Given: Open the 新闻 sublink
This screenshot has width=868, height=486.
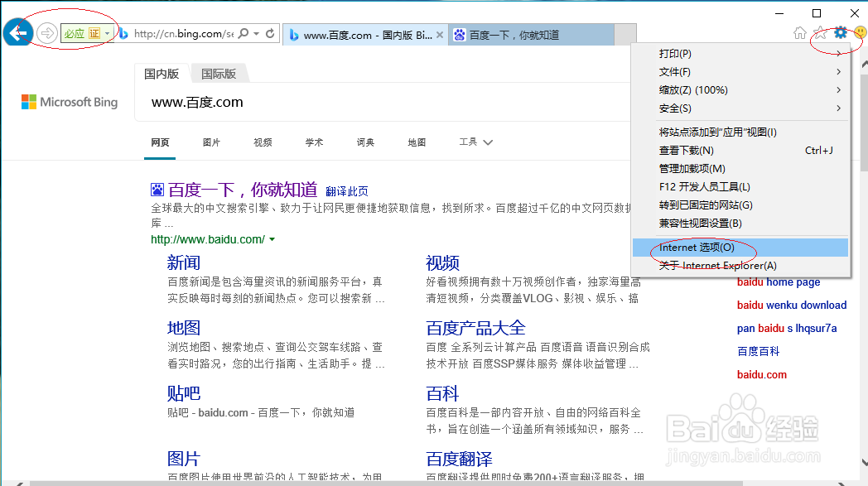Looking at the screenshot, I should [184, 263].
